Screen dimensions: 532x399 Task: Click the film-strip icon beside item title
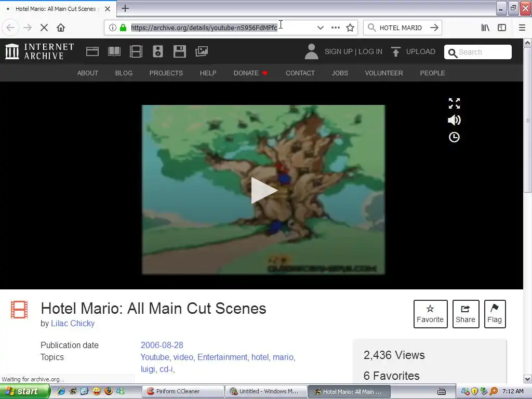pyautogui.click(x=19, y=310)
